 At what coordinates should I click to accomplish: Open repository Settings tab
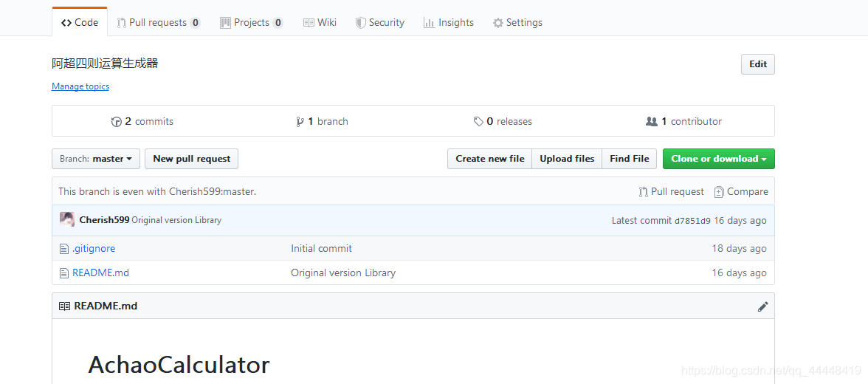517,22
